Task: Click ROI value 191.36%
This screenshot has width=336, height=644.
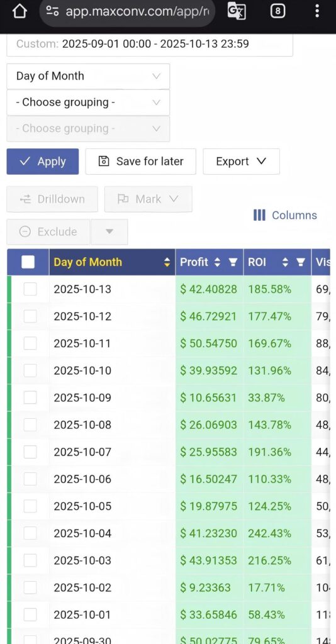Action: (269, 452)
